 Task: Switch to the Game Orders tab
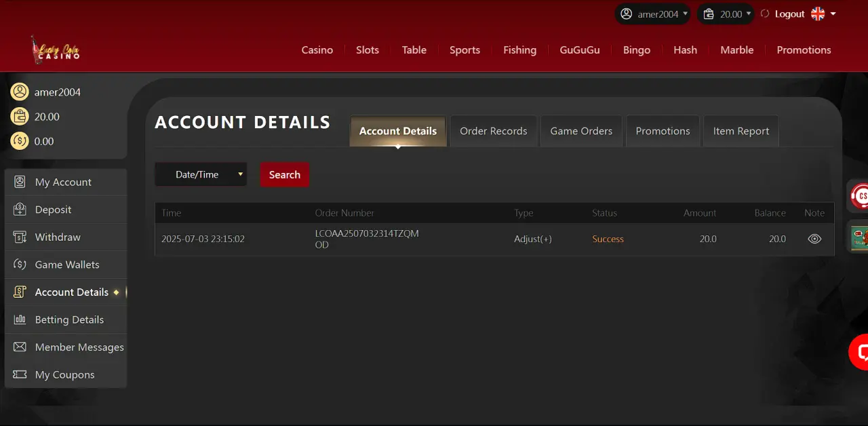(581, 131)
